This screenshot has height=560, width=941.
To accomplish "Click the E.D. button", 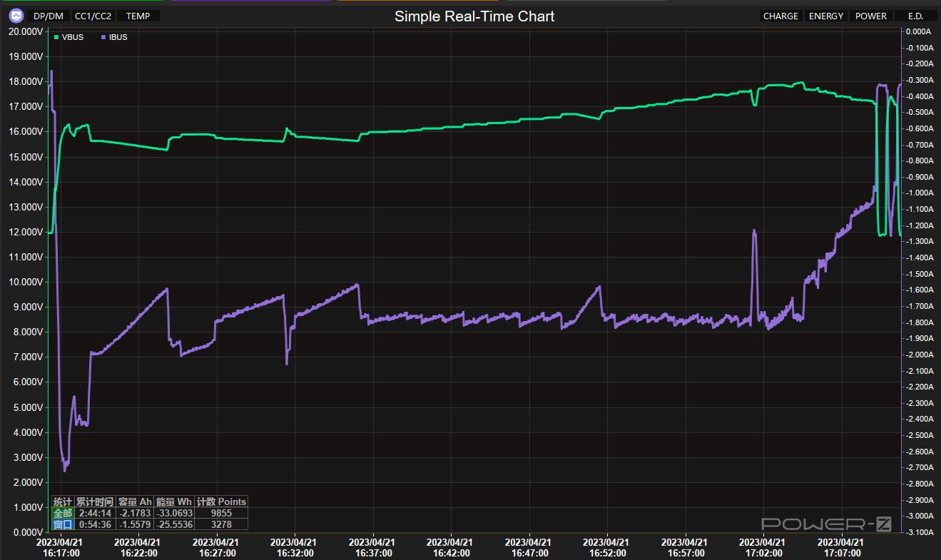I will click(915, 16).
